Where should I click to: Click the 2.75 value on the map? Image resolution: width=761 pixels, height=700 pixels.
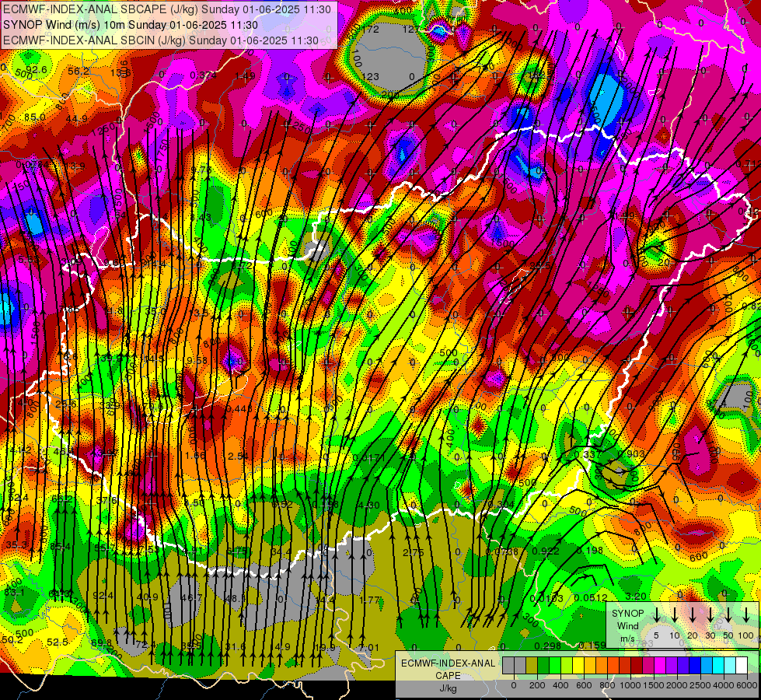tap(414, 553)
